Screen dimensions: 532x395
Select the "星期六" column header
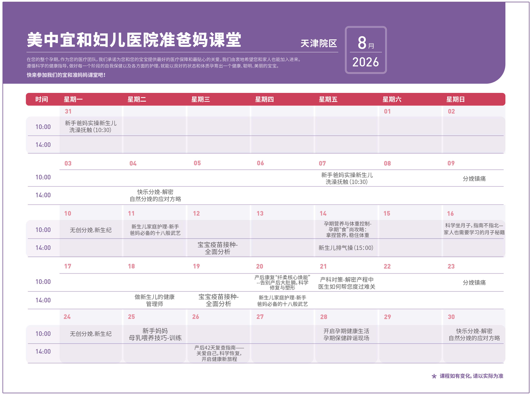coord(392,99)
